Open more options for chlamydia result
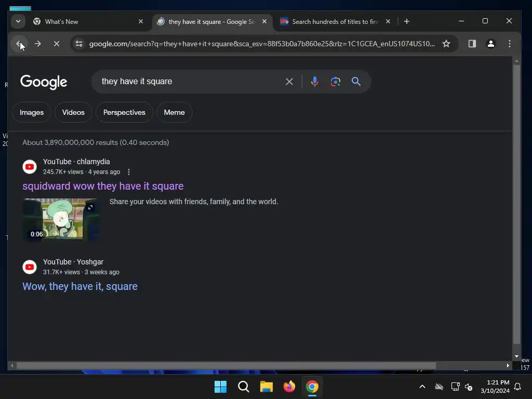 (129, 172)
